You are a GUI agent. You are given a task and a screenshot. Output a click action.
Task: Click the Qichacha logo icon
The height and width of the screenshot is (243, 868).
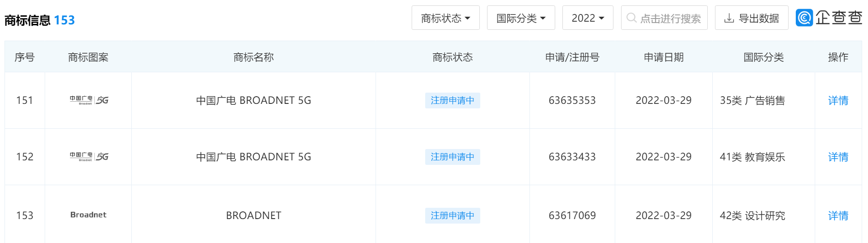pos(804,18)
